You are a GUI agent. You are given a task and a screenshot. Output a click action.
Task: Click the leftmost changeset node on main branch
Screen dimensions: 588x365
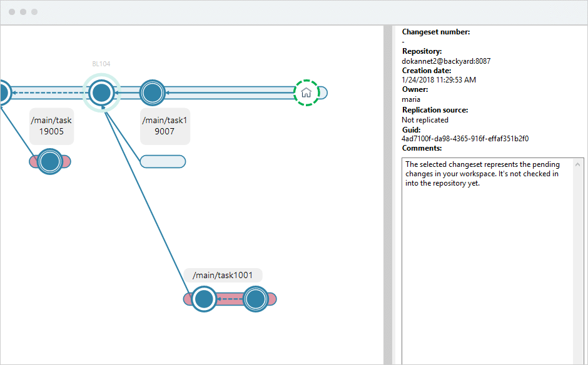point(3,92)
